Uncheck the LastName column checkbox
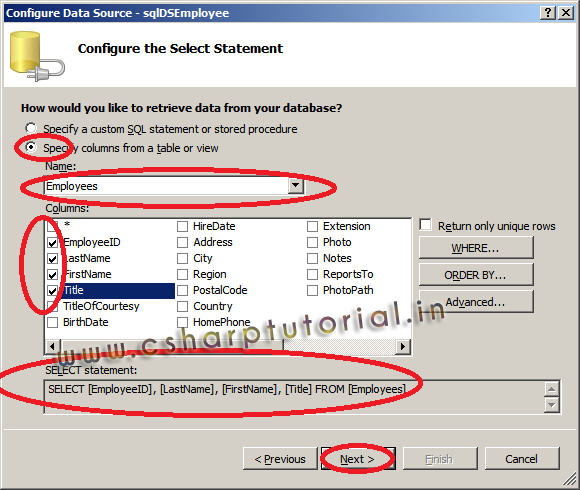The image size is (580, 490). click(53, 258)
